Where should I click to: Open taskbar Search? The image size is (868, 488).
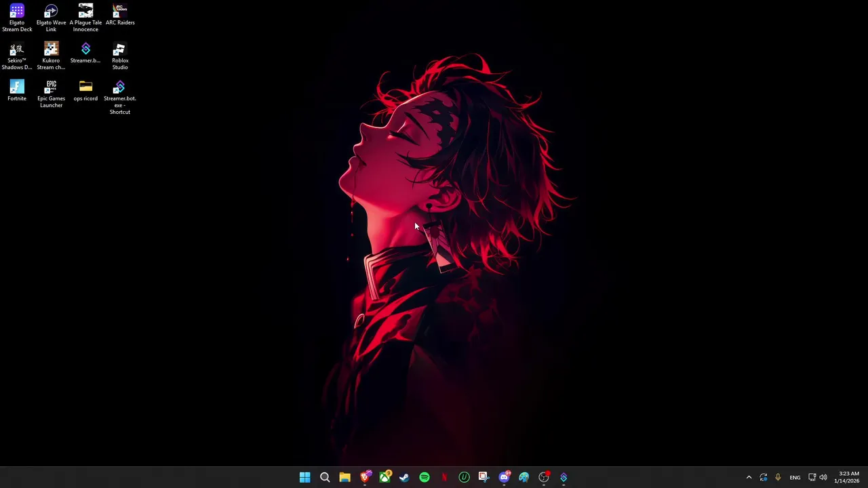tap(325, 478)
